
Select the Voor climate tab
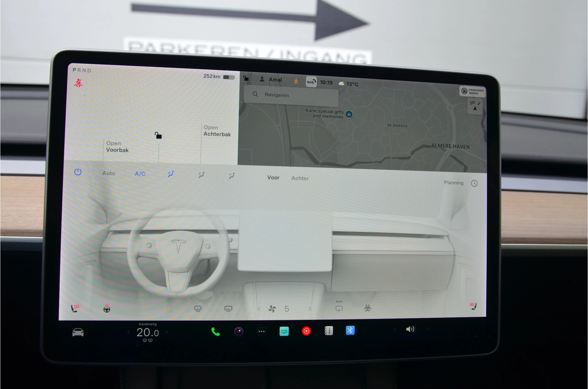coord(273,178)
